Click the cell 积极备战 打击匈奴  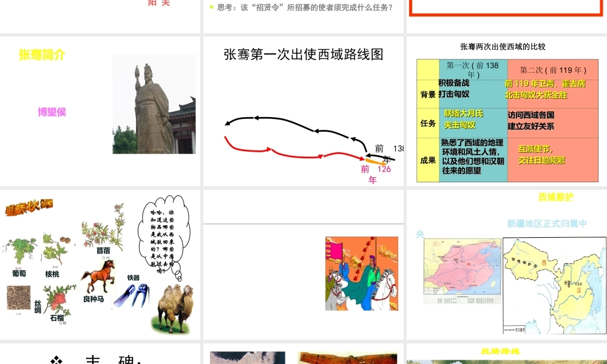453,89
